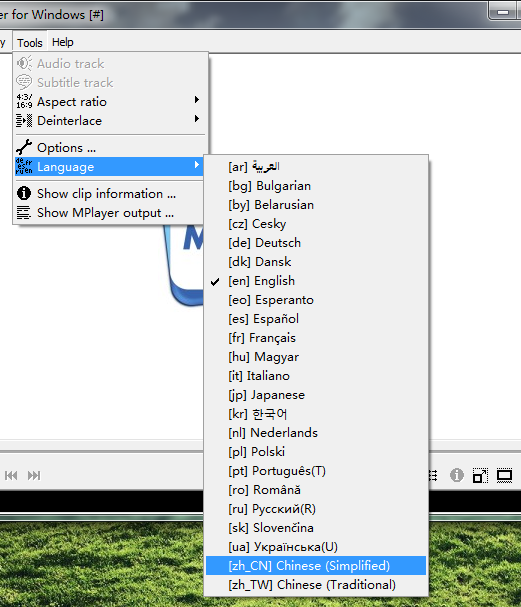Select Show clip information ...
The height and width of the screenshot is (607, 521).
(110, 193)
